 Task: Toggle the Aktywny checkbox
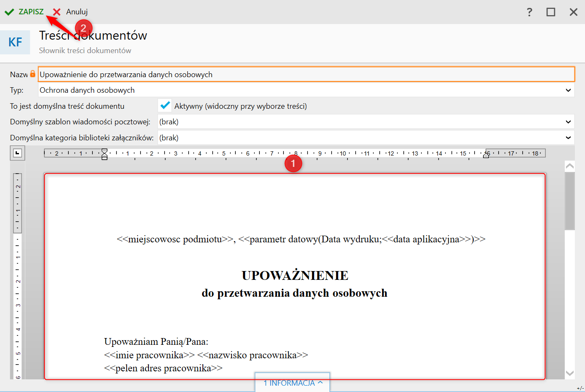pos(165,105)
